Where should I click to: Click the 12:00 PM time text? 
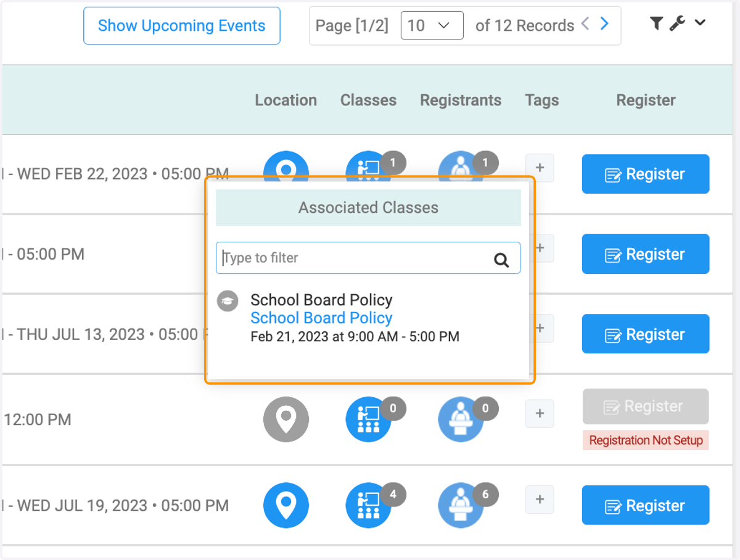pos(38,419)
